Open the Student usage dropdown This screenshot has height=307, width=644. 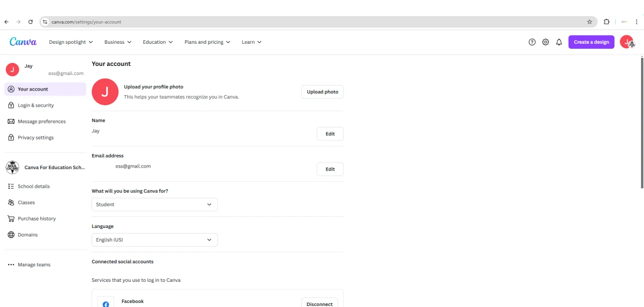tap(154, 204)
